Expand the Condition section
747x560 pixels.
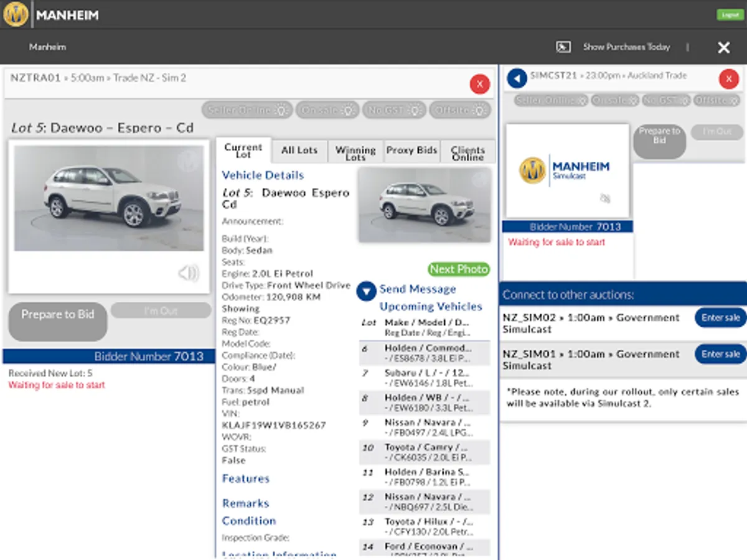(249, 521)
